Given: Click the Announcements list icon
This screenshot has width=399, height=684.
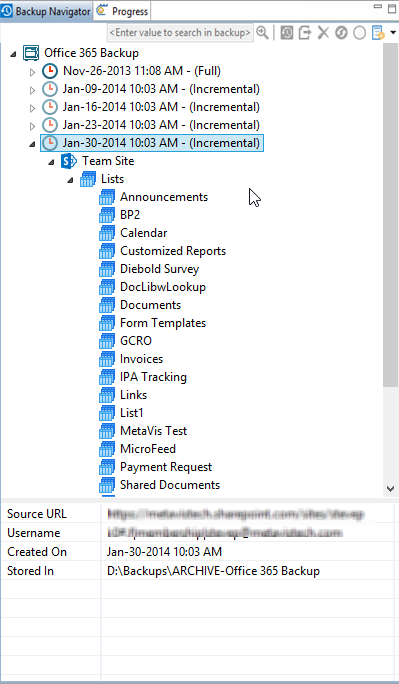Looking at the screenshot, I should (107, 197).
